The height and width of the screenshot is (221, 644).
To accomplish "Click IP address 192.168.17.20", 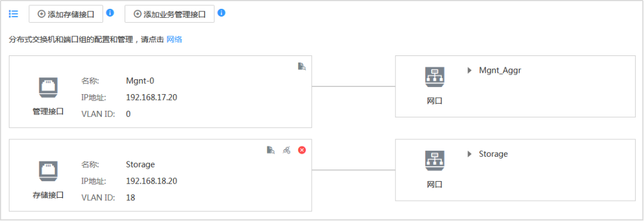I will coord(151,97).
